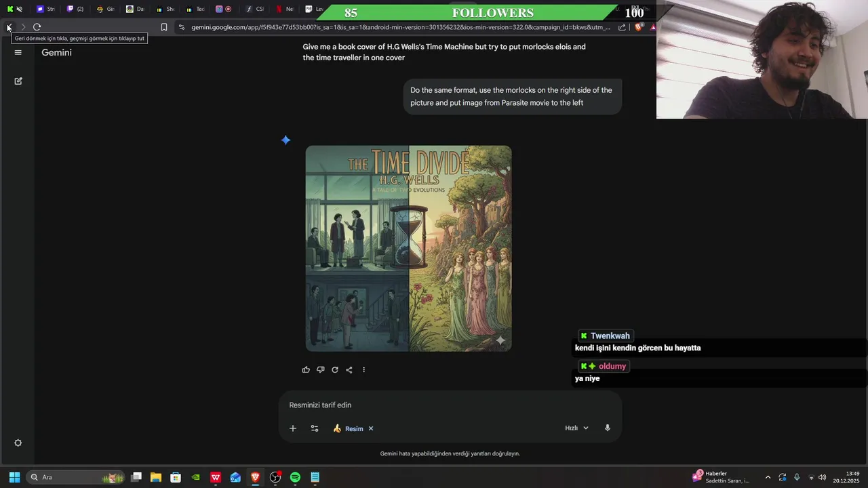Open OBS Studio from taskbar

[275, 477]
